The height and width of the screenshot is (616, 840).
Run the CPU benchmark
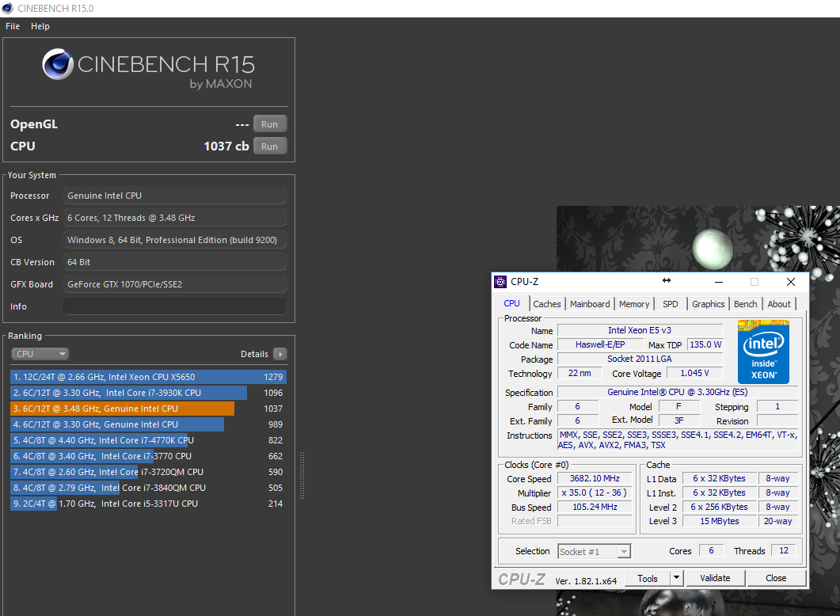pyautogui.click(x=269, y=146)
